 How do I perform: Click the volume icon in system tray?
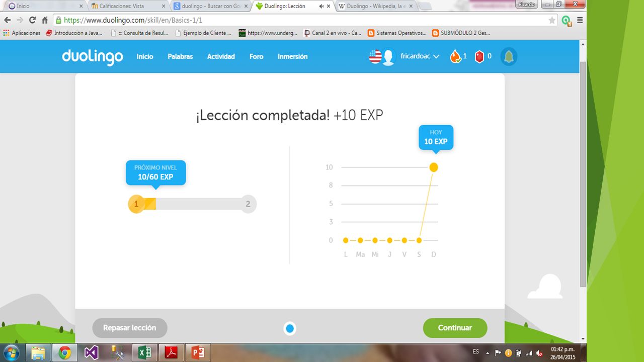pyautogui.click(x=539, y=353)
